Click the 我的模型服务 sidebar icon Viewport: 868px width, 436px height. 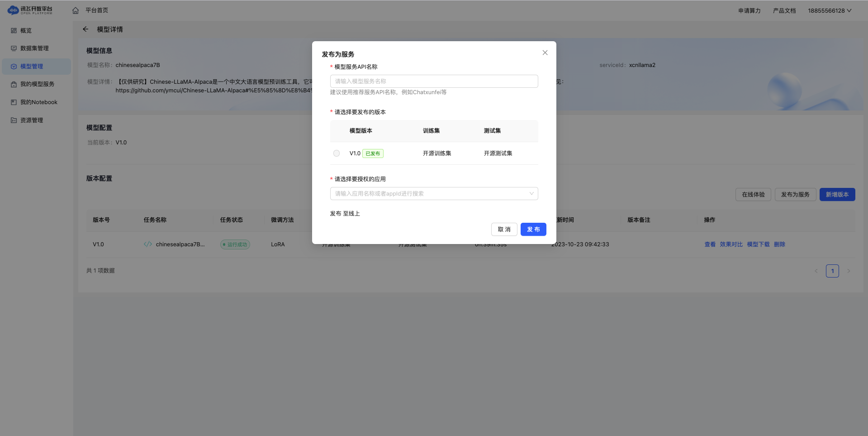pyautogui.click(x=14, y=84)
